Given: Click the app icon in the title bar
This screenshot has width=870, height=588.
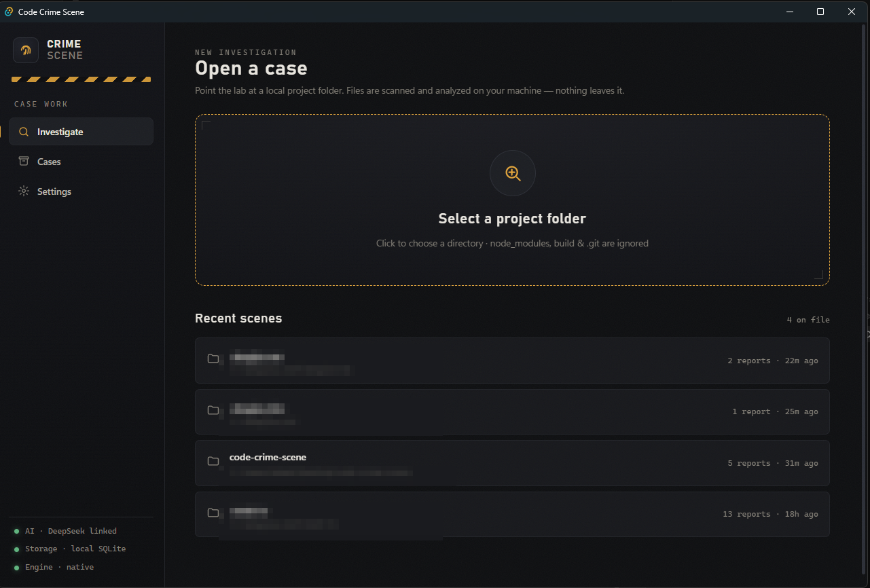Looking at the screenshot, I should (x=9, y=12).
